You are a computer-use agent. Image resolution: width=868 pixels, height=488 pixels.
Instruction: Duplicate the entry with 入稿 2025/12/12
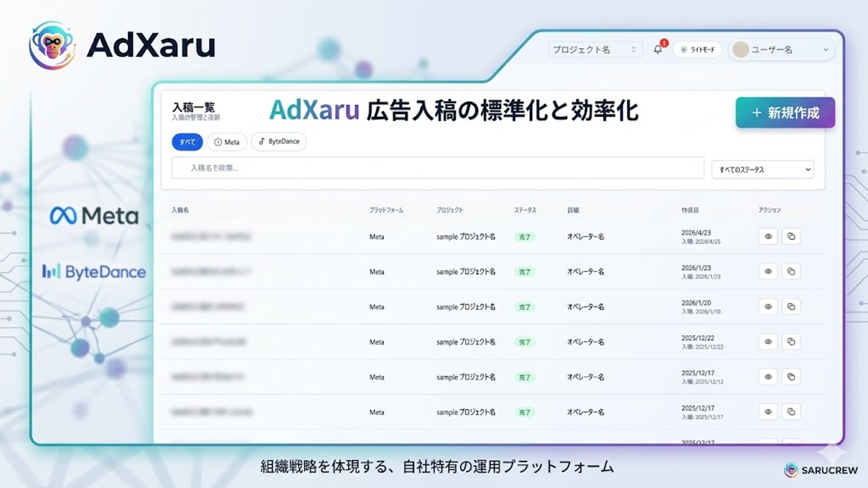tap(791, 377)
